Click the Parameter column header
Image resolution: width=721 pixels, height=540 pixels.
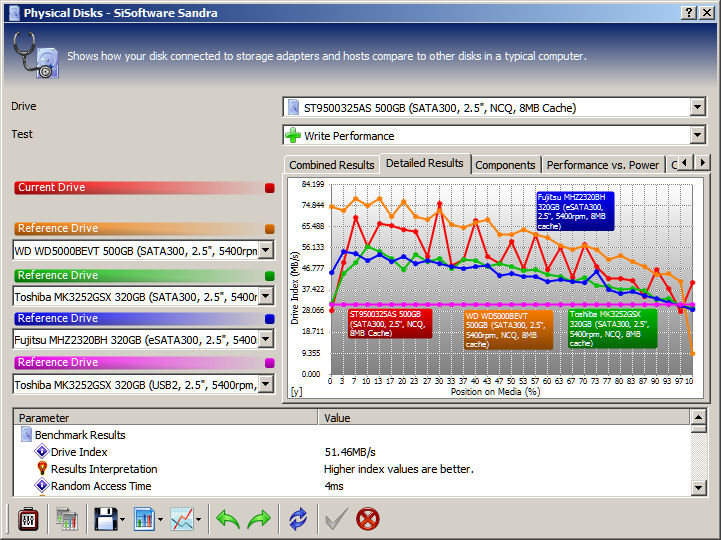[166, 418]
